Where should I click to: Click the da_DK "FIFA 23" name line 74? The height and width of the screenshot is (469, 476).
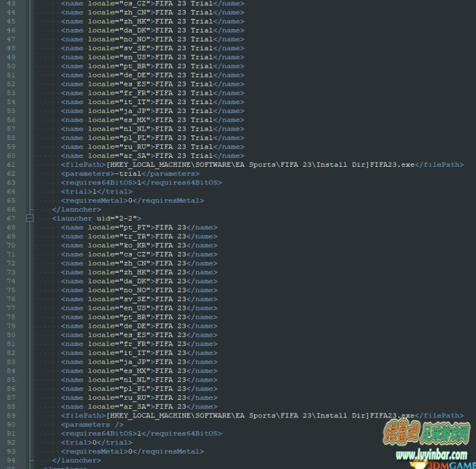click(139, 281)
